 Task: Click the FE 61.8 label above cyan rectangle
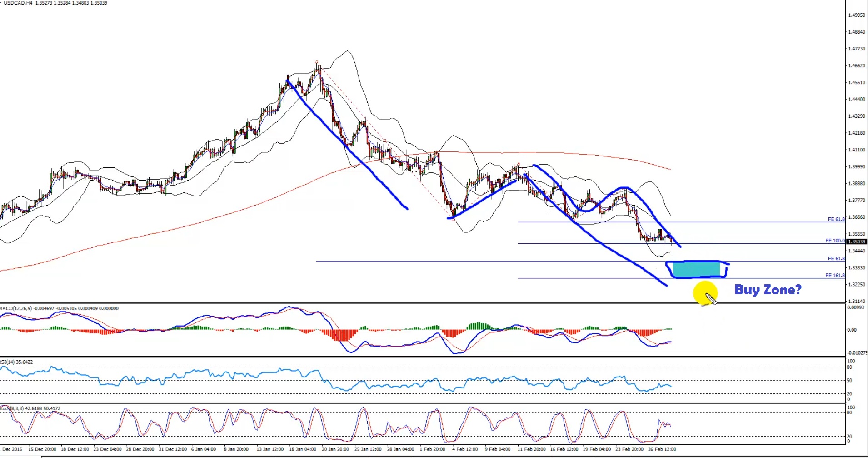click(x=836, y=258)
